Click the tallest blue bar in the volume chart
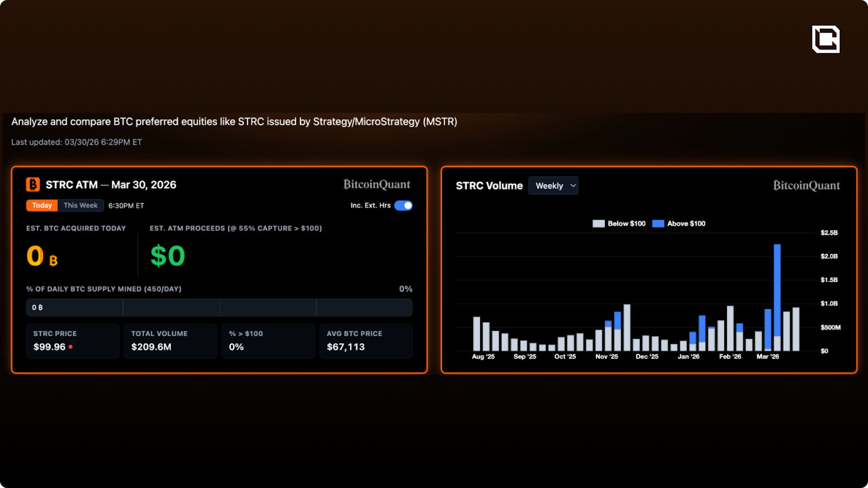The image size is (868, 488). [777, 290]
